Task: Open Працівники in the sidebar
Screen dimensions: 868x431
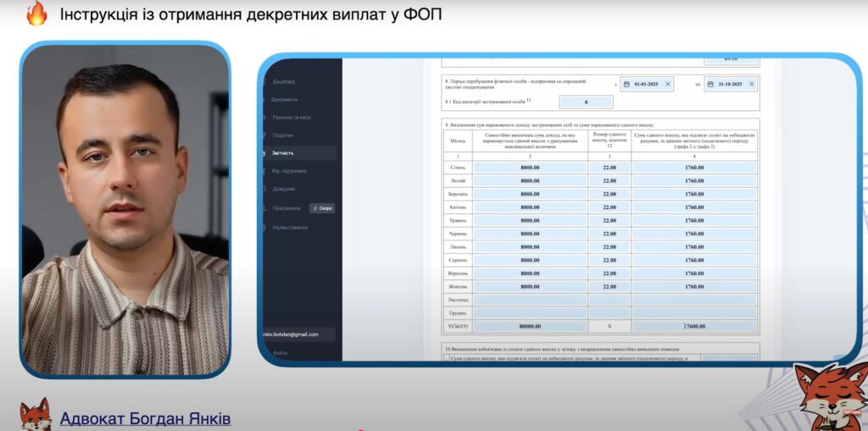Action: (287, 208)
